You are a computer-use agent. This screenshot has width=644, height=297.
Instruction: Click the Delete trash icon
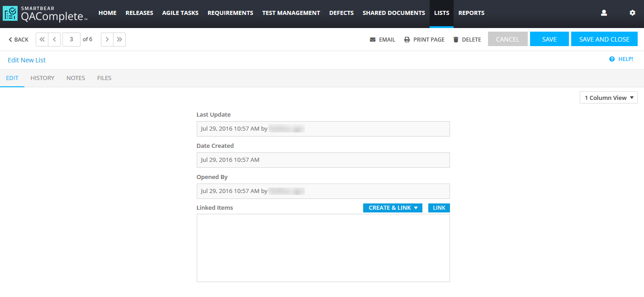456,40
